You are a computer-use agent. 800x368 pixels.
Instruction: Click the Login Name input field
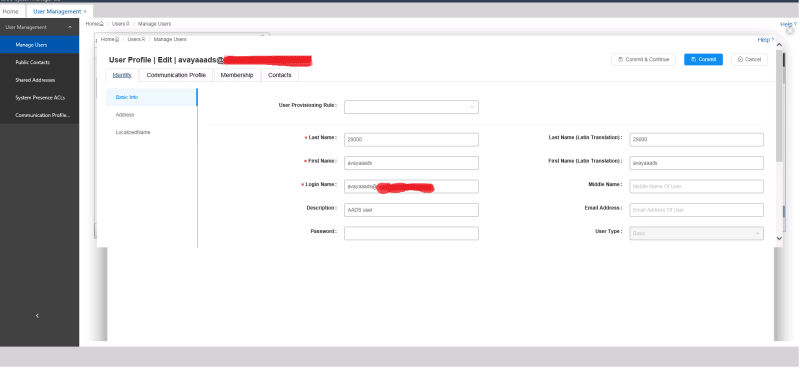[x=411, y=186]
